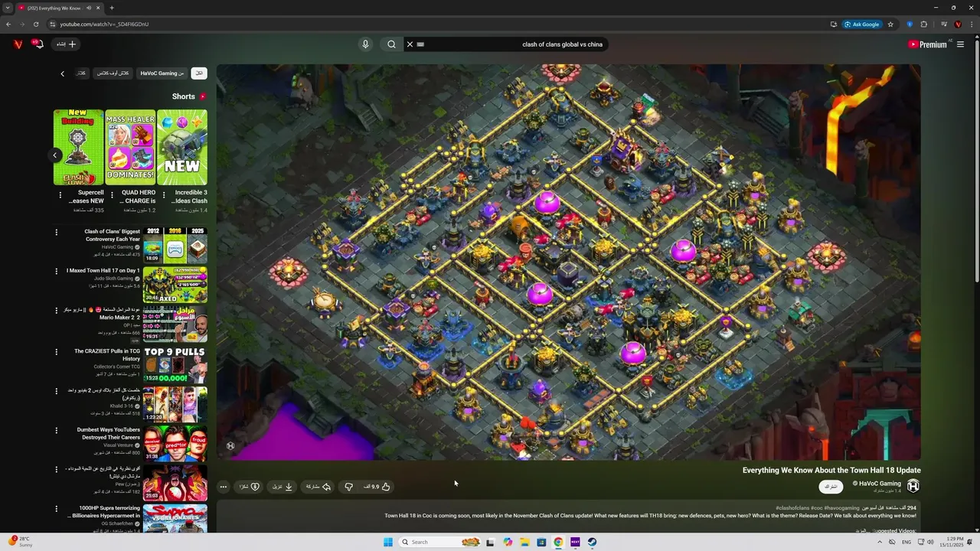Open more actions ellipsis under the video
This screenshot has height=551, width=980.
223,487
